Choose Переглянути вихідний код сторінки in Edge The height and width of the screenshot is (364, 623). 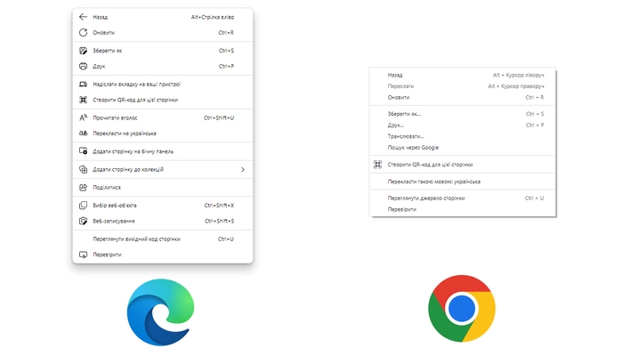[163, 239]
